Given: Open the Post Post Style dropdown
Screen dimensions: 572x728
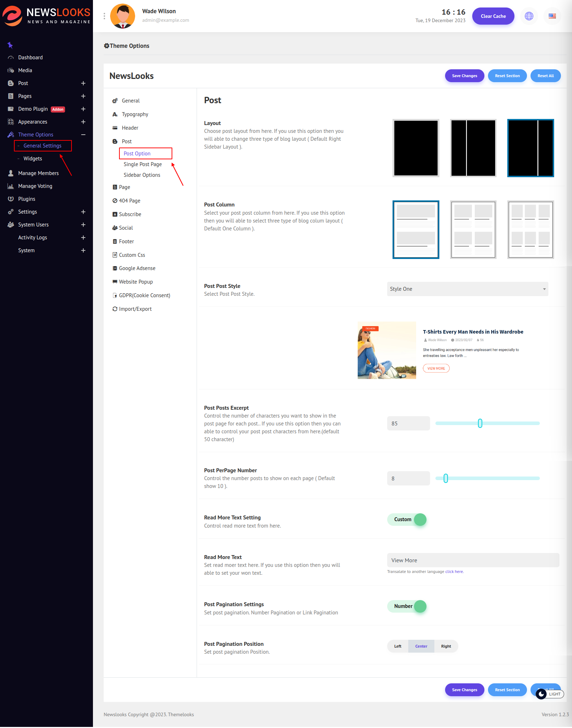Looking at the screenshot, I should coord(467,289).
